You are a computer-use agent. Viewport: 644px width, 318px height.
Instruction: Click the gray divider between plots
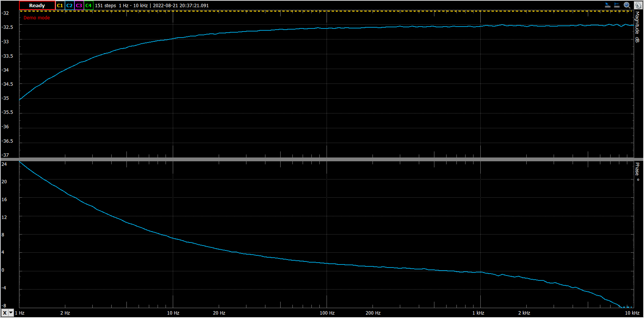coord(322,159)
